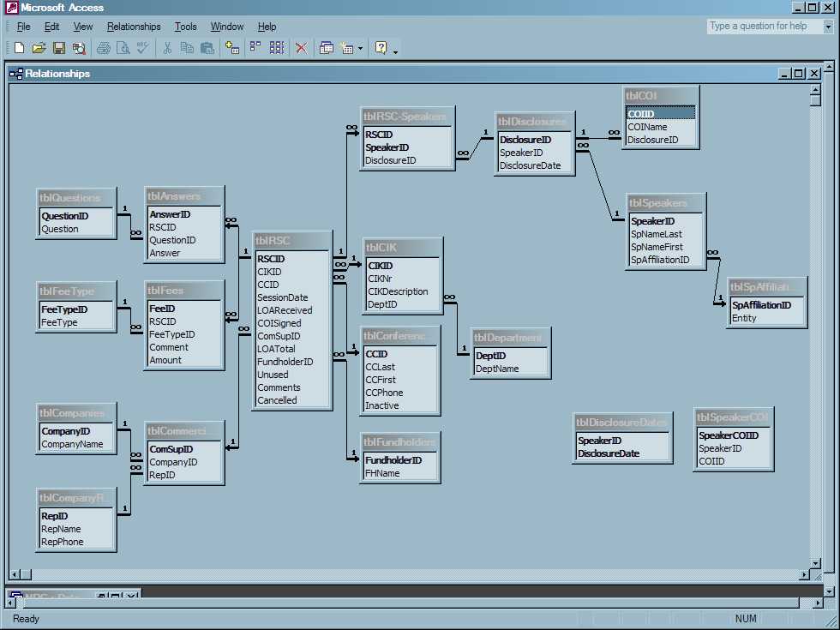This screenshot has height=630, width=840.
Task: Click the red X Clear Layout icon
Action: coord(301,49)
